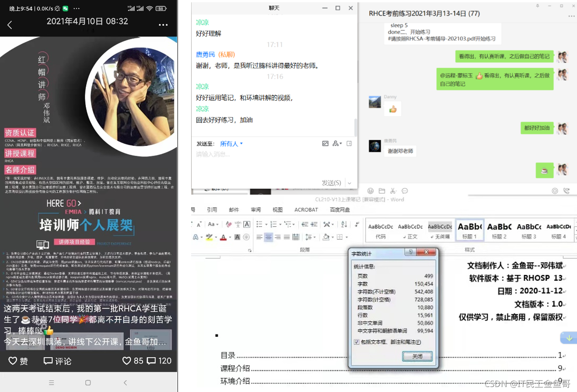Image resolution: width=577 pixels, height=392 pixels.
Task: Open the 审阅 ribbon tab
Action: click(256, 210)
